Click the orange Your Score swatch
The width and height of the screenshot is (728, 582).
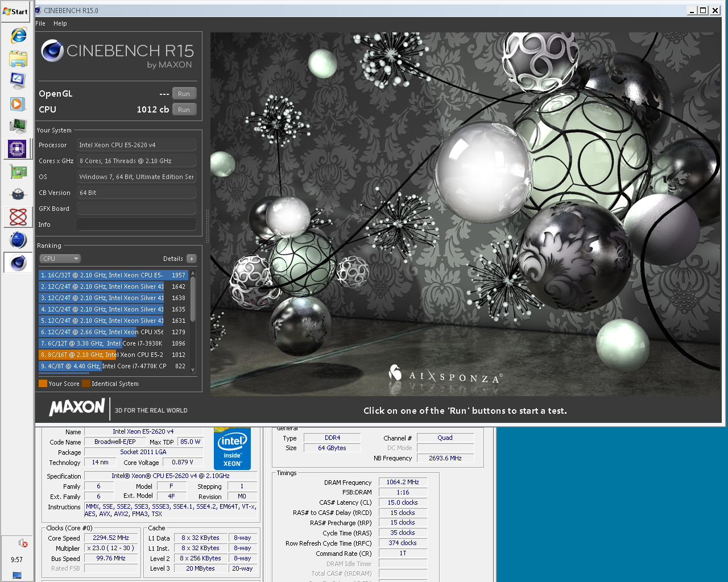click(x=43, y=384)
